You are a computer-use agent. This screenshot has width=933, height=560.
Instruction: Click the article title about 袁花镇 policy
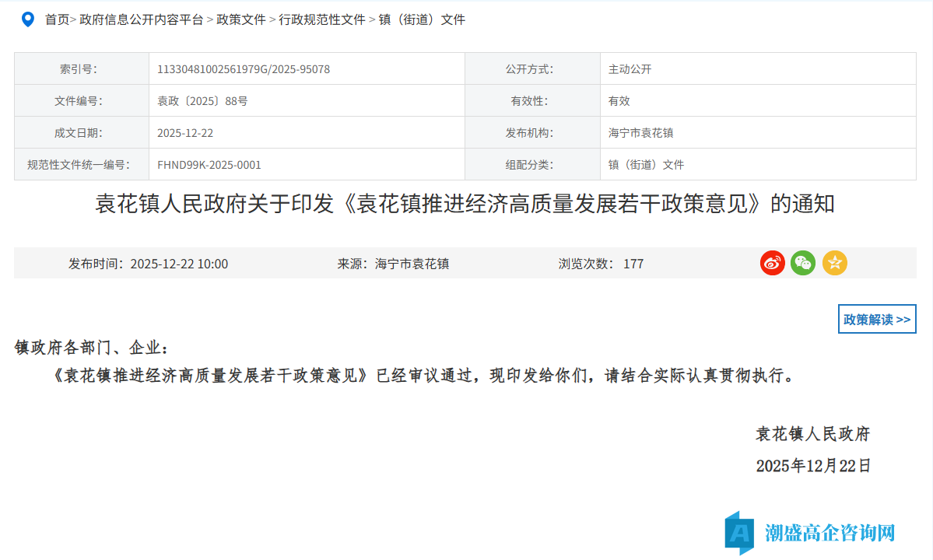coord(466,205)
